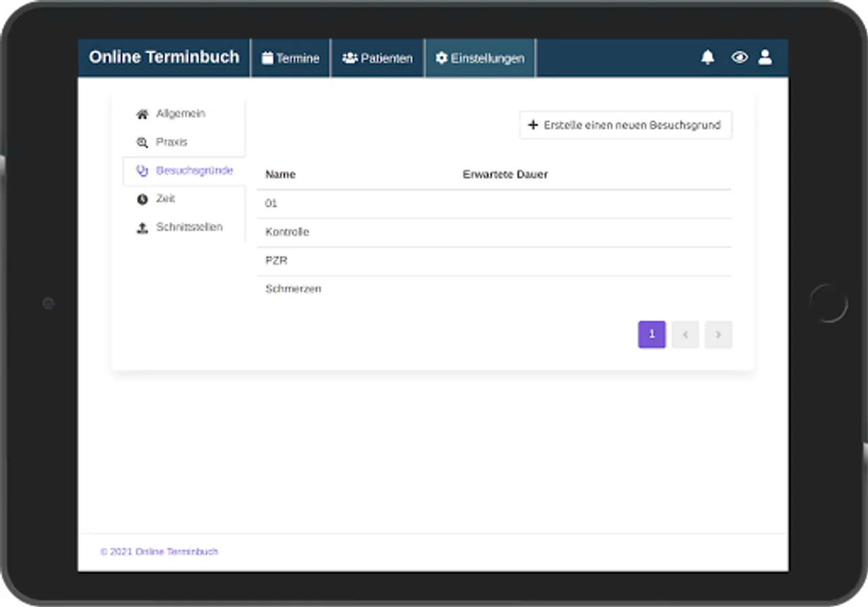Viewport: 868px width, 607px height.
Task: Select the PZR visit reason row
Action: (494, 260)
